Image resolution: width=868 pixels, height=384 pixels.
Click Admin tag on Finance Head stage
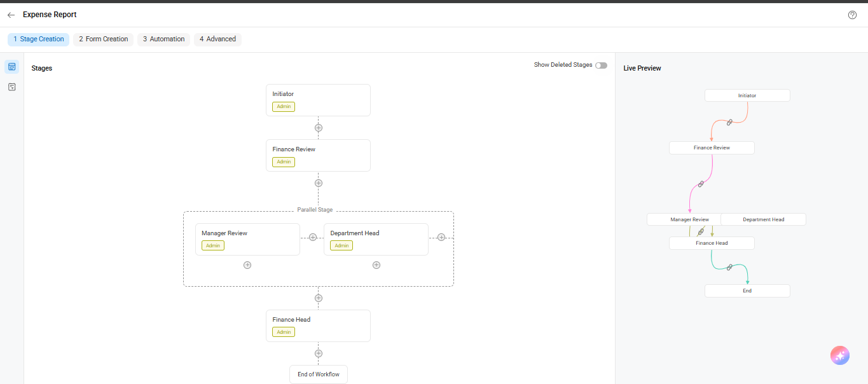(284, 333)
